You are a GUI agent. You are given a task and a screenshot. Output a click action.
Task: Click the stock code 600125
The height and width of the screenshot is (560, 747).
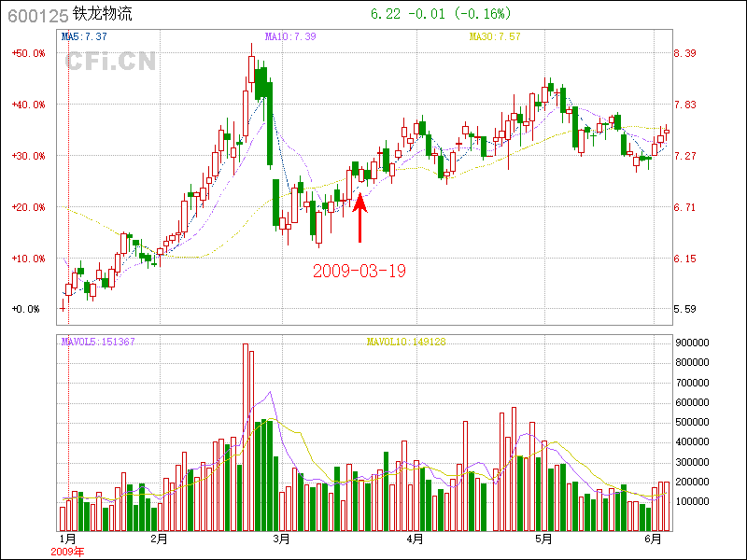point(34,16)
